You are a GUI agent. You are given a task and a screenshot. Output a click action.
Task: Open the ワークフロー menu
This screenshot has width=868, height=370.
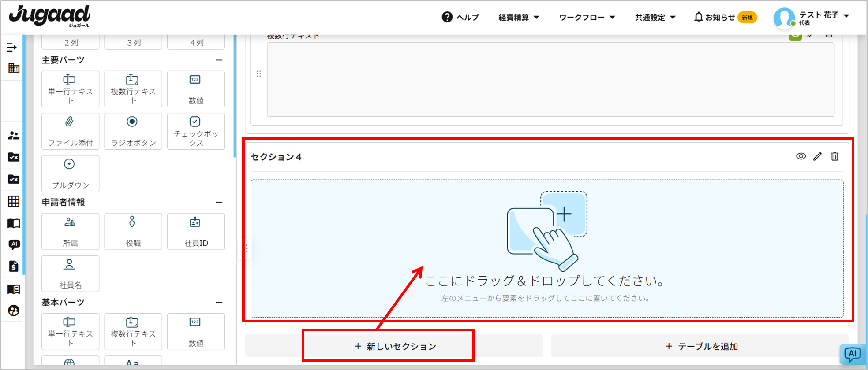pyautogui.click(x=587, y=17)
